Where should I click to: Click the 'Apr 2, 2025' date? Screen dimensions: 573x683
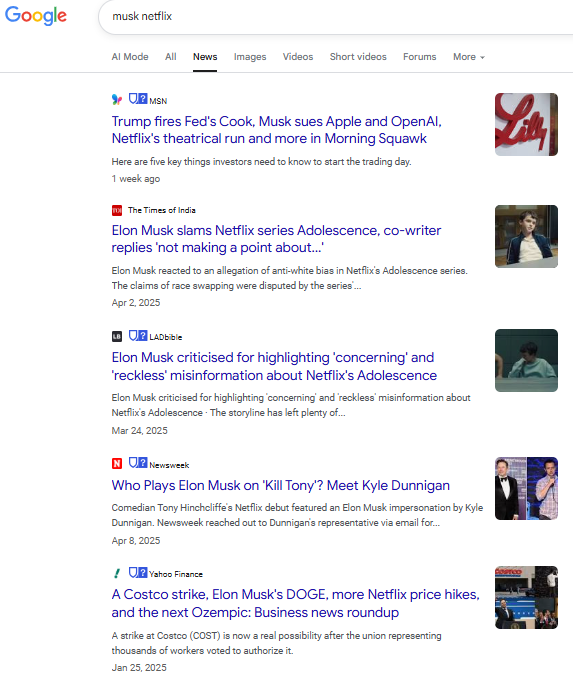pos(136,303)
